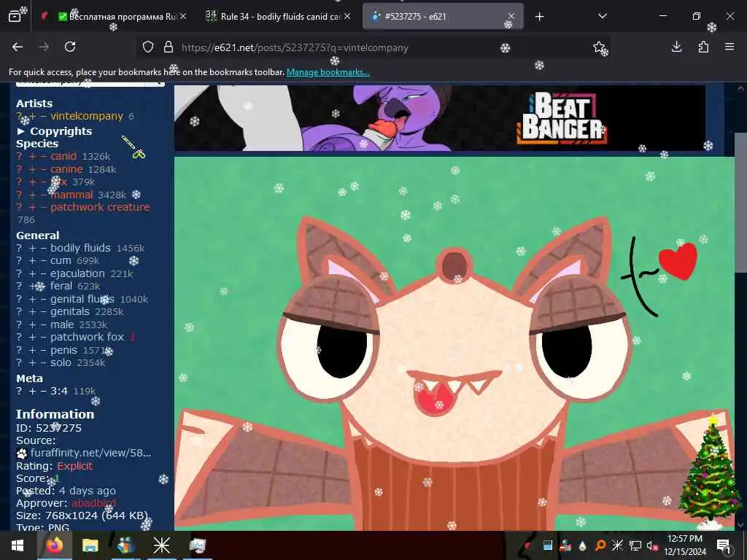The image size is (747, 560).
Task: Exclude male tag with its minus
Action: pyautogui.click(x=43, y=324)
